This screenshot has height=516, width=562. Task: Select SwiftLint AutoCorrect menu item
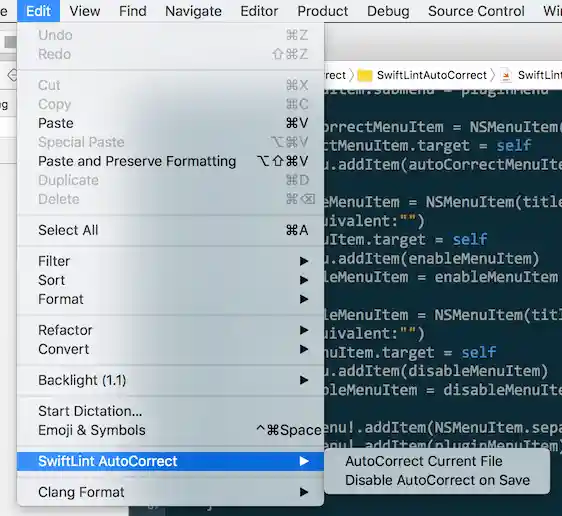click(170, 461)
